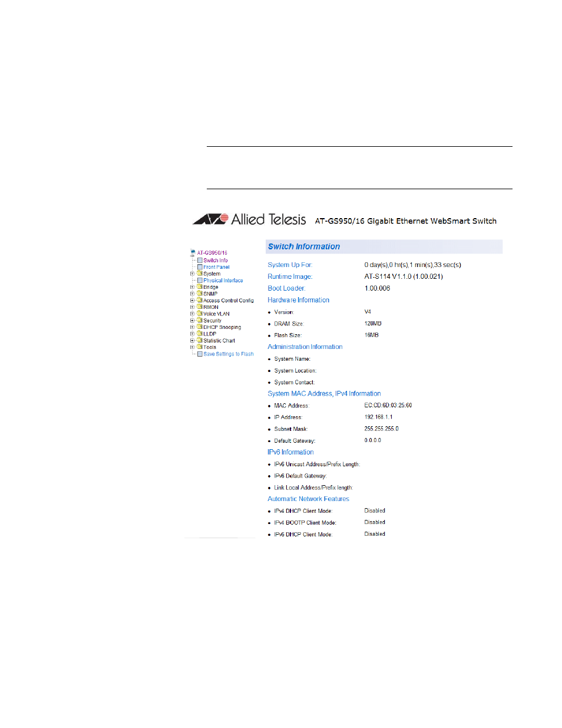The image size is (562, 728).
Task: Click the Front Panel page icon
Action: [200, 267]
